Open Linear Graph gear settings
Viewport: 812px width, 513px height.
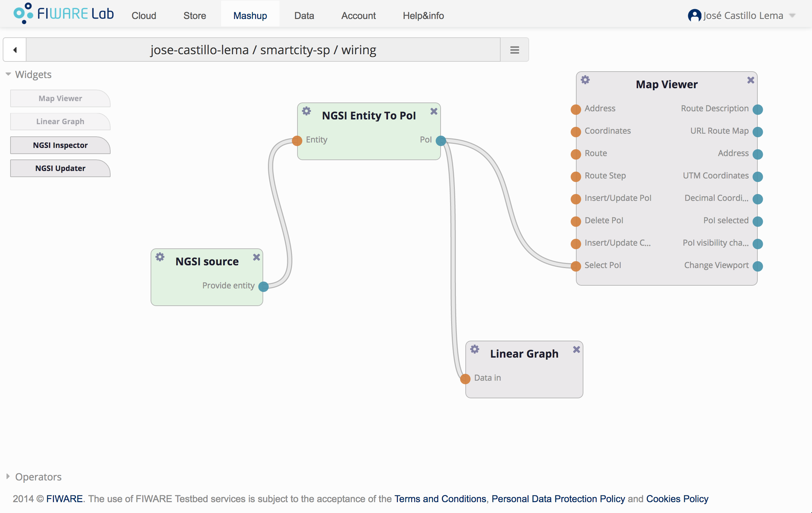pos(475,349)
